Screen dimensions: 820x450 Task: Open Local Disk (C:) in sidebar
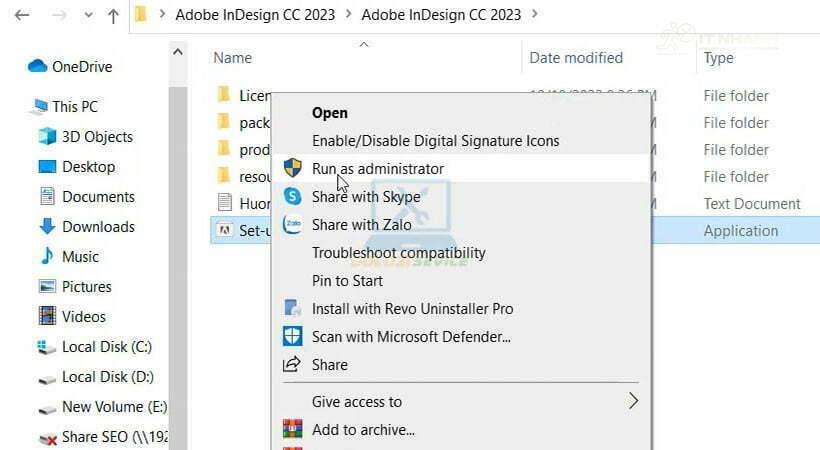click(106, 347)
